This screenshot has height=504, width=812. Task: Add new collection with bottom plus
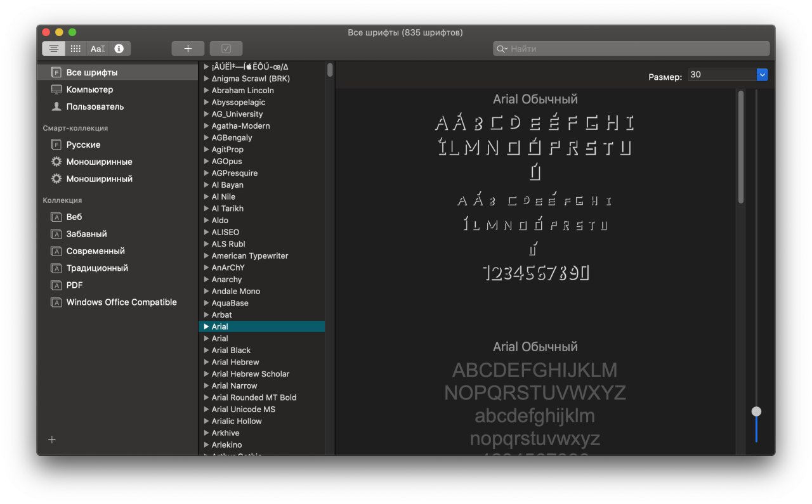coord(52,439)
